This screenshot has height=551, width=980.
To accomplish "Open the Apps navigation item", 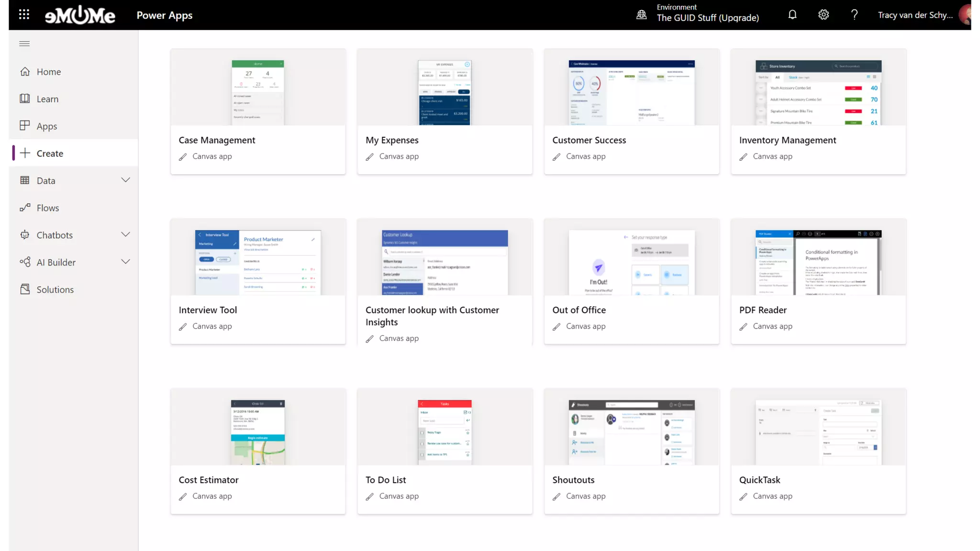I will tap(47, 126).
